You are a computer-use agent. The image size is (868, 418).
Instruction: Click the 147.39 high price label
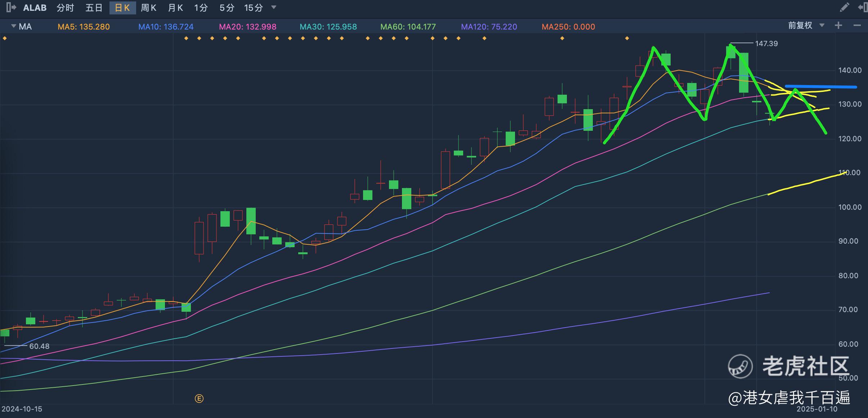click(x=766, y=44)
